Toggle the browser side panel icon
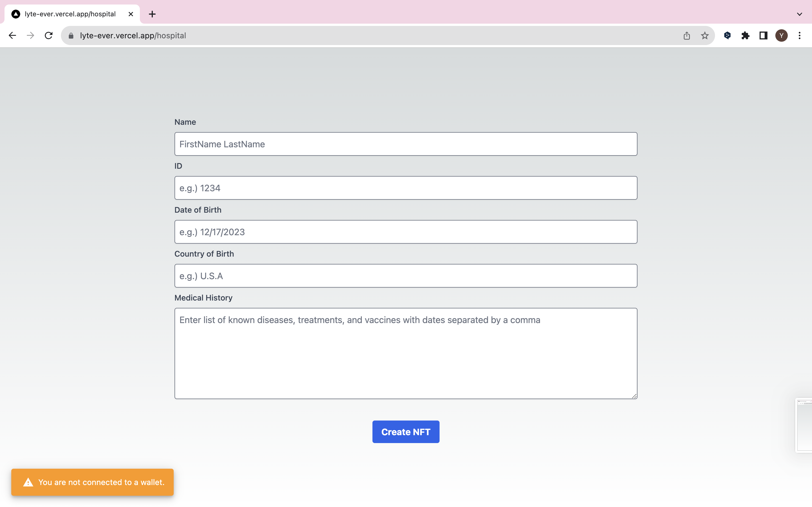Viewport: 812px width, 507px height. coord(763,35)
